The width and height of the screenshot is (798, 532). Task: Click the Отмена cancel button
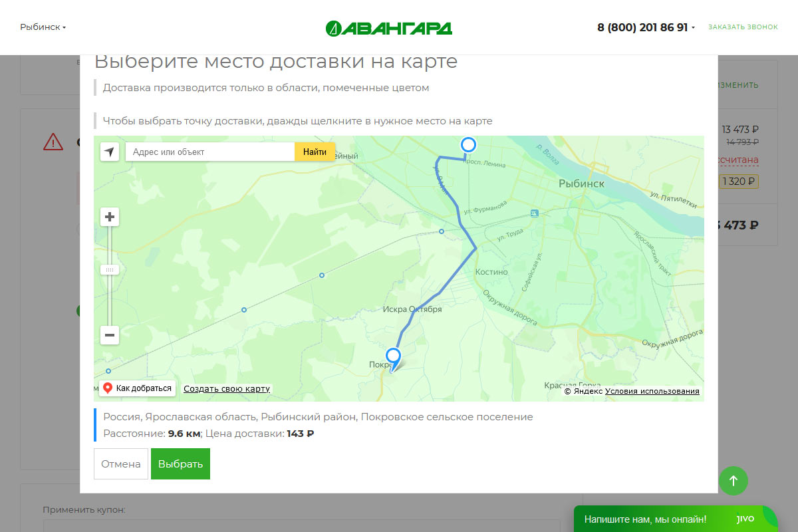click(120, 464)
